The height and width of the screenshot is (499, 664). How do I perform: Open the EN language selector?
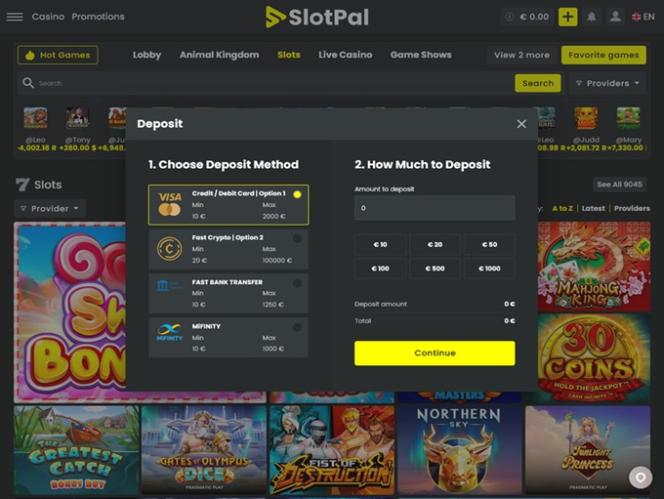click(643, 17)
